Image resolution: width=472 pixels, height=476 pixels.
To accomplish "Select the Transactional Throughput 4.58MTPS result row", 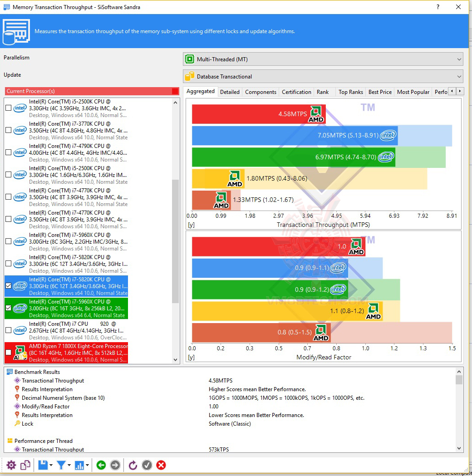I will tap(231, 381).
